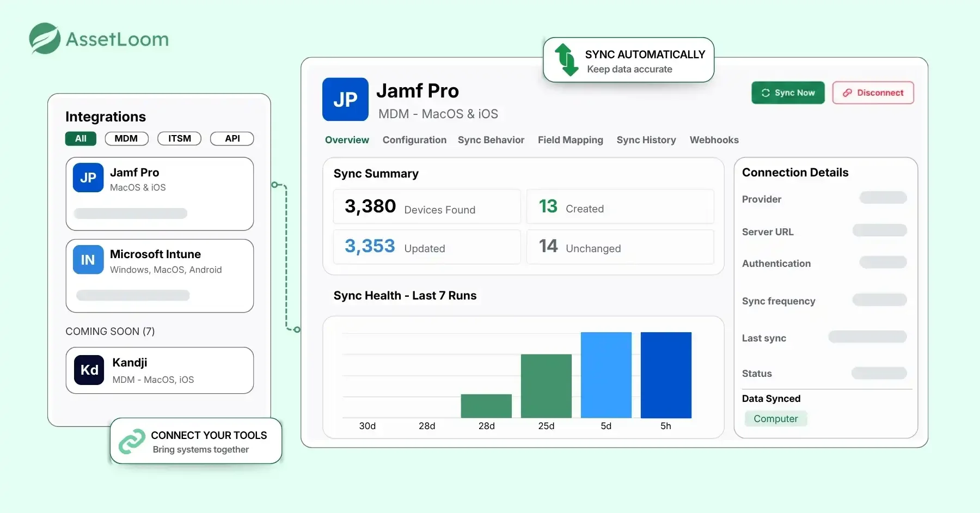This screenshot has width=980, height=513.
Task: Click the dark blue 5h bar in chart
Action: pyautogui.click(x=666, y=375)
